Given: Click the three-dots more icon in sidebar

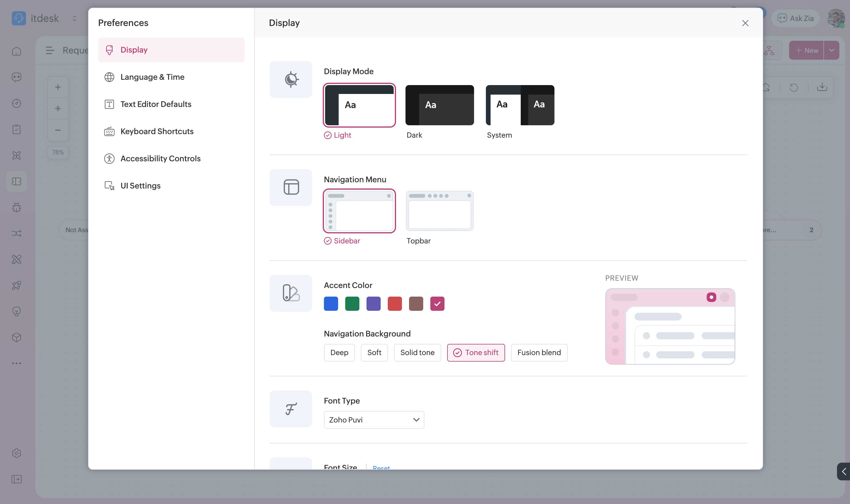Looking at the screenshot, I should 17,363.
